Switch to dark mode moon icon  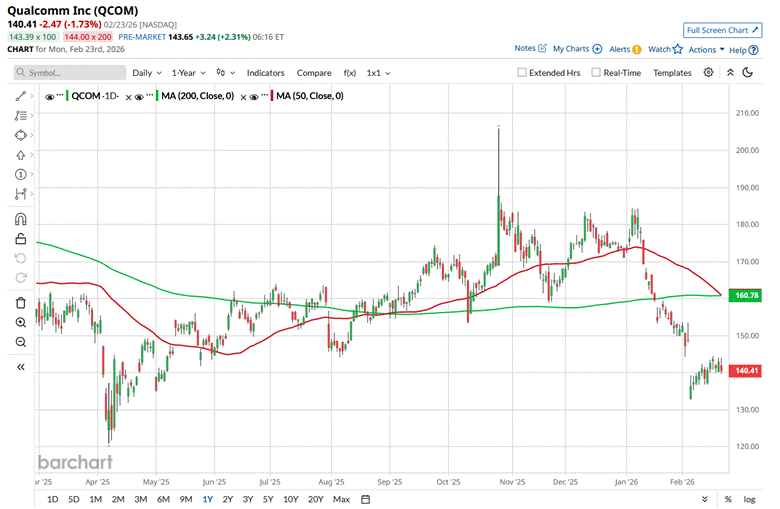[747, 72]
